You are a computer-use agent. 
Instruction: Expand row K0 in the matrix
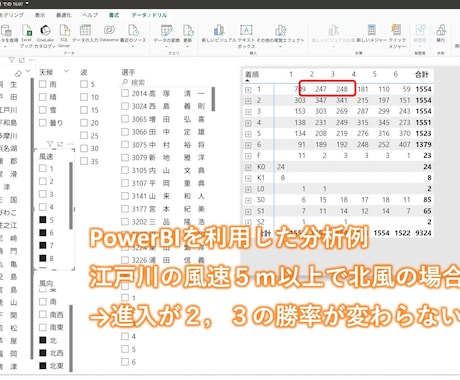point(248,167)
